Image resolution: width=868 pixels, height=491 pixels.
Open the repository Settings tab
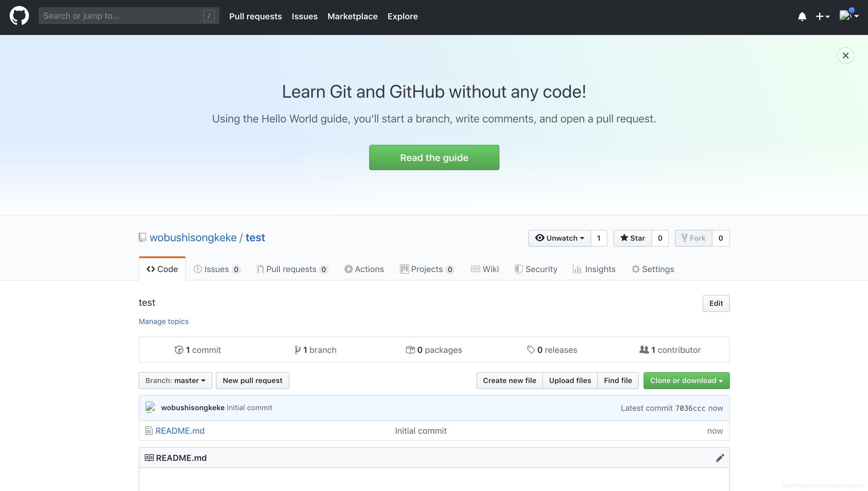[x=653, y=269]
